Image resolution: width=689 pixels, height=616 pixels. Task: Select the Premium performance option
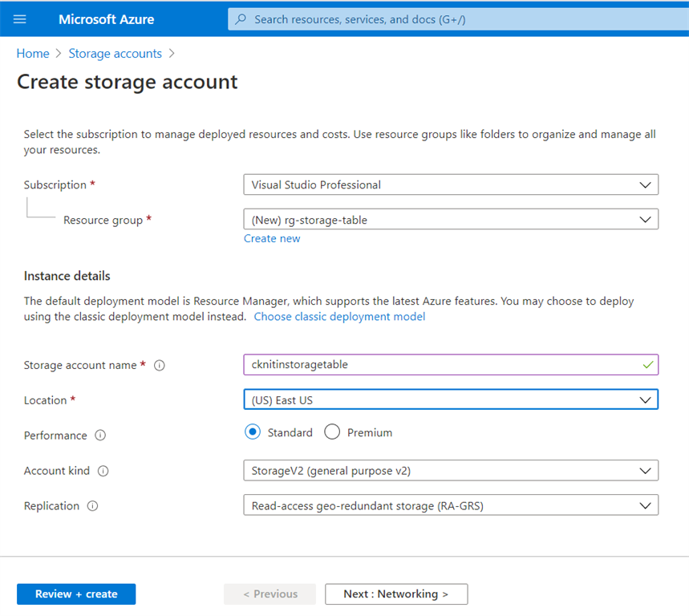pos(332,432)
